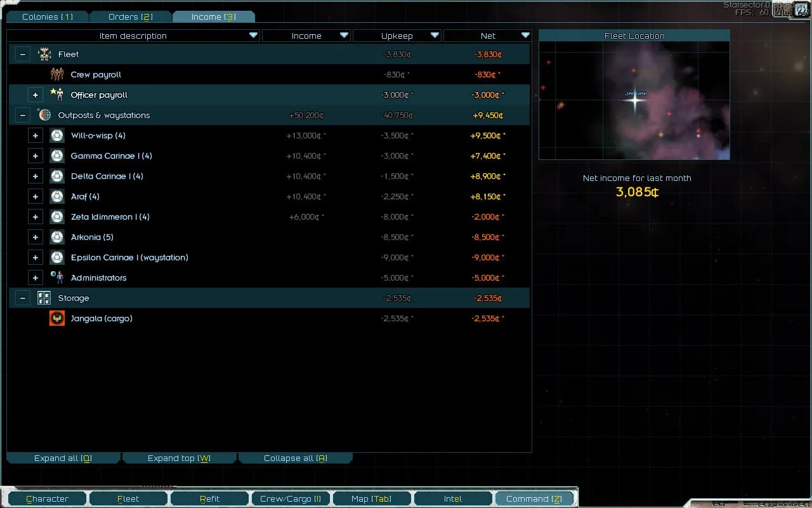The width and height of the screenshot is (812, 508).
Task: Open the Map screen
Action: point(372,499)
